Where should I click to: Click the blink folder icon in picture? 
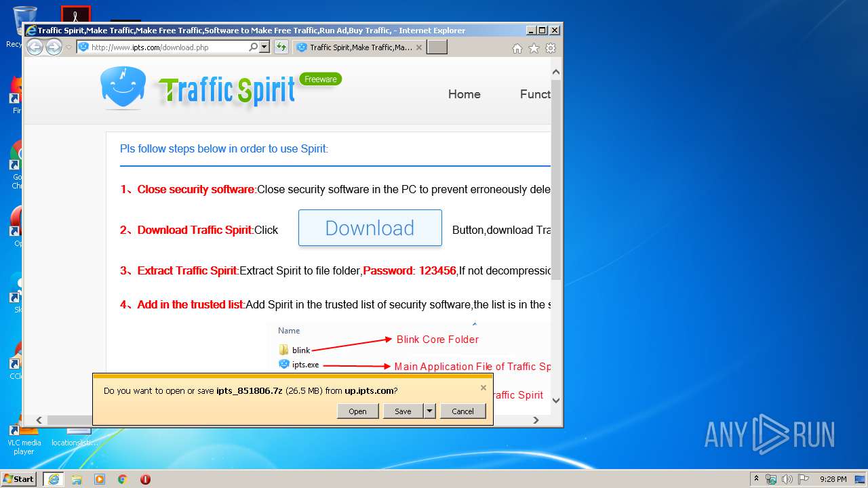[x=284, y=350]
